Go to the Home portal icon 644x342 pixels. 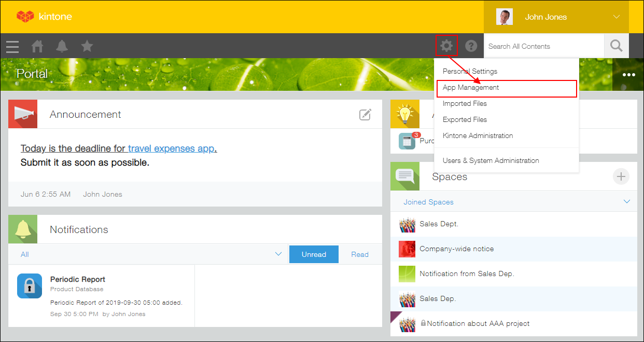coord(37,46)
